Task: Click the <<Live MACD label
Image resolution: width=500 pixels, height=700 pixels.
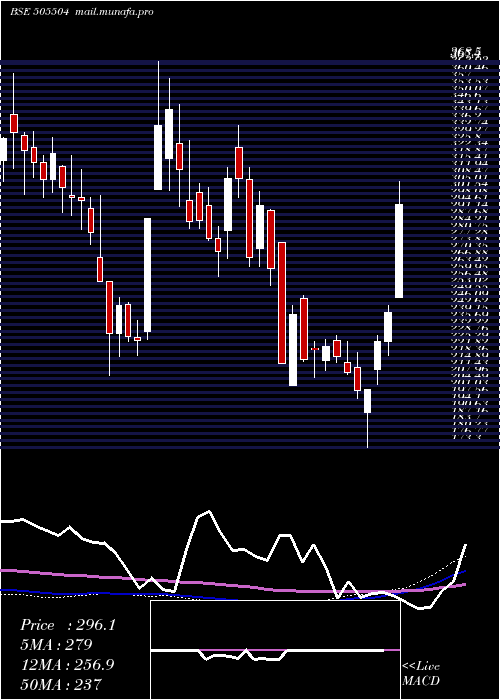Action: coord(421,674)
